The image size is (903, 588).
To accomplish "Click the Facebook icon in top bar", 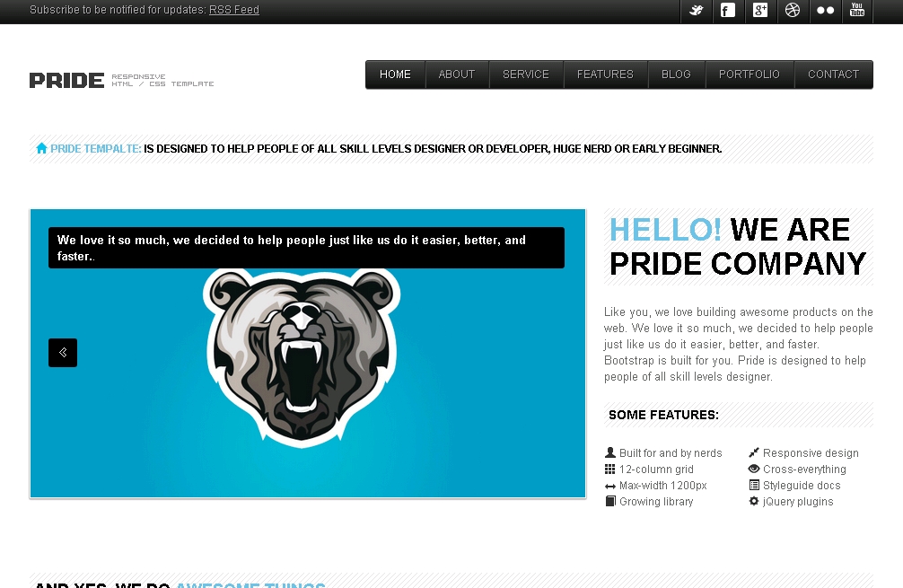I will 728,11.
